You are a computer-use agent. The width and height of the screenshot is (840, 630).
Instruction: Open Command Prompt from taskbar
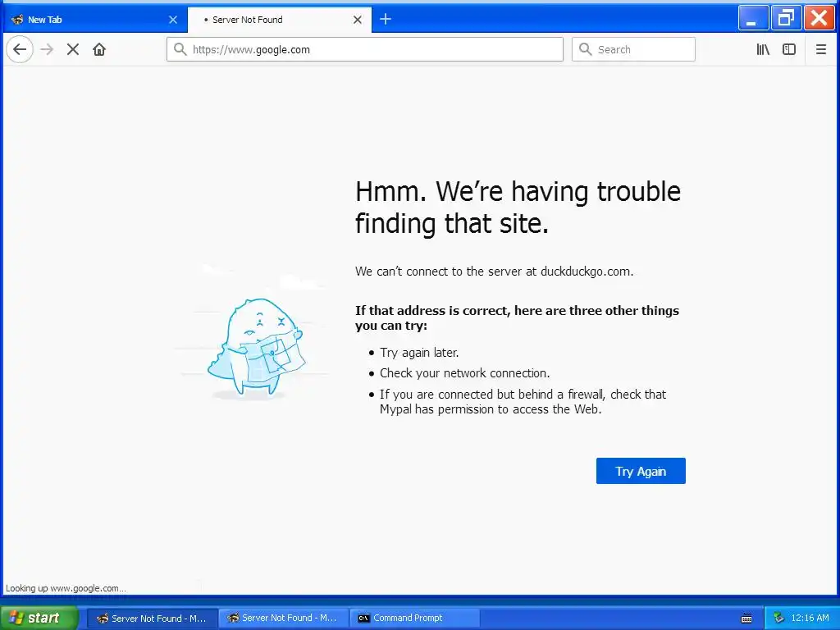[414, 619]
